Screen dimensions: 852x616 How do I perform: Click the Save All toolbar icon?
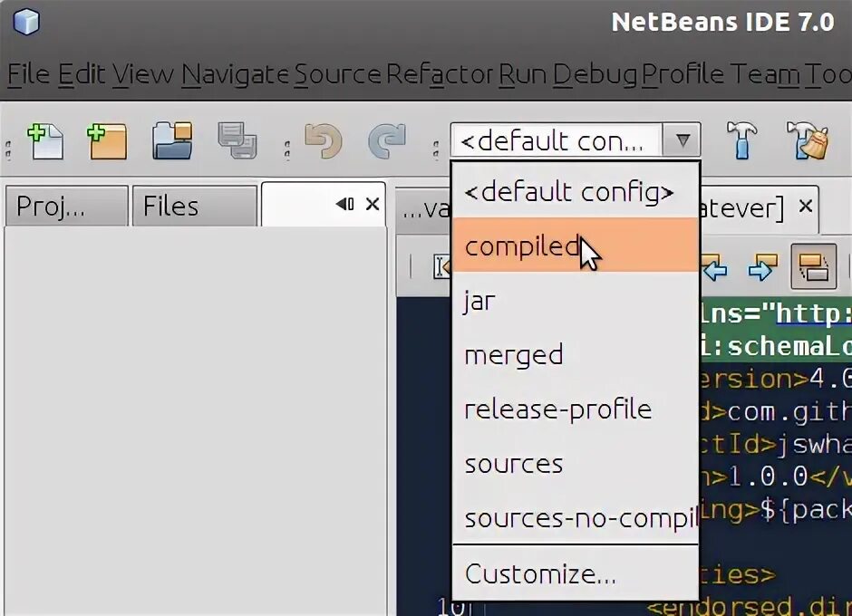pos(237,140)
